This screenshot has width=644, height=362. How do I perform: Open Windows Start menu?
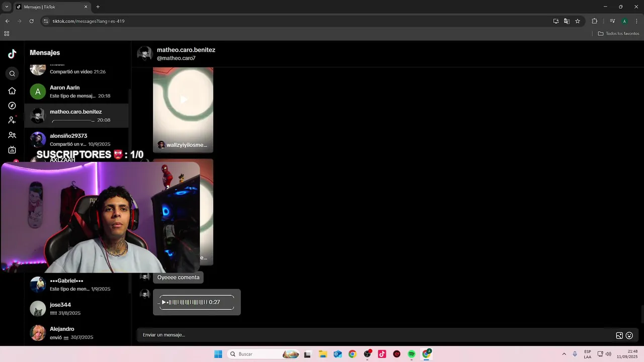[x=218, y=354]
